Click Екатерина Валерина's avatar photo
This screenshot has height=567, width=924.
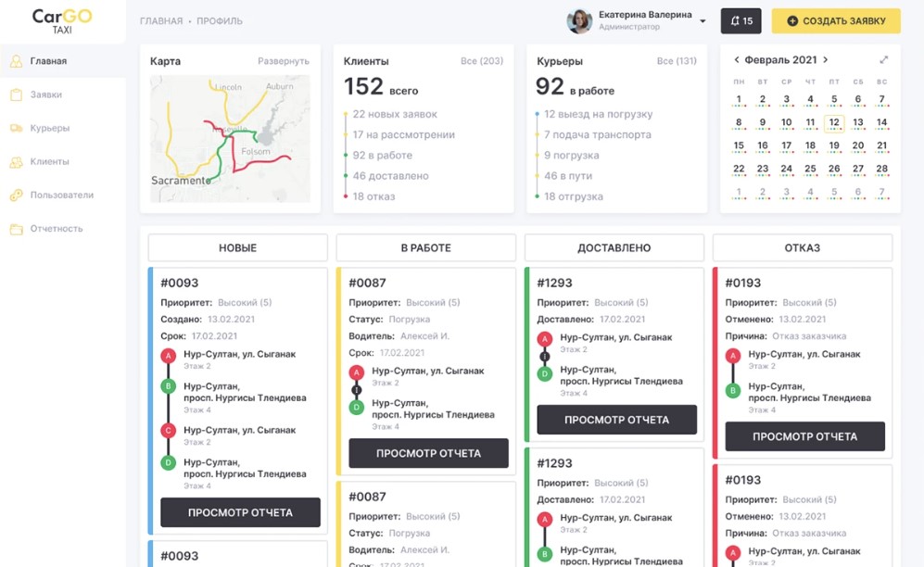pyautogui.click(x=579, y=21)
